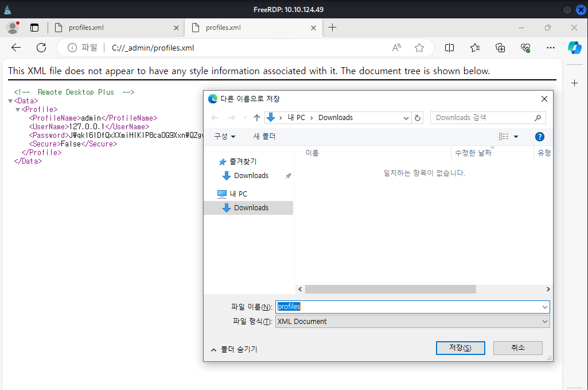Open the tab actions menu icon

(x=34, y=28)
